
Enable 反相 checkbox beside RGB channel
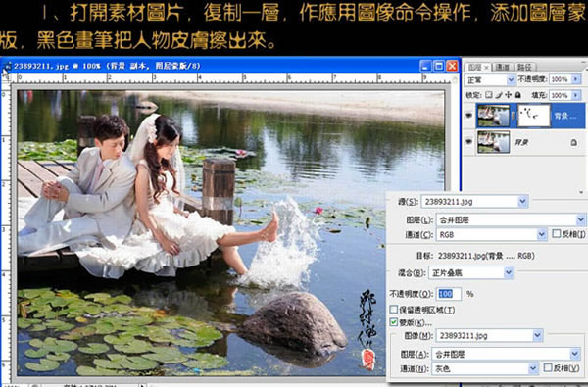tap(556, 234)
